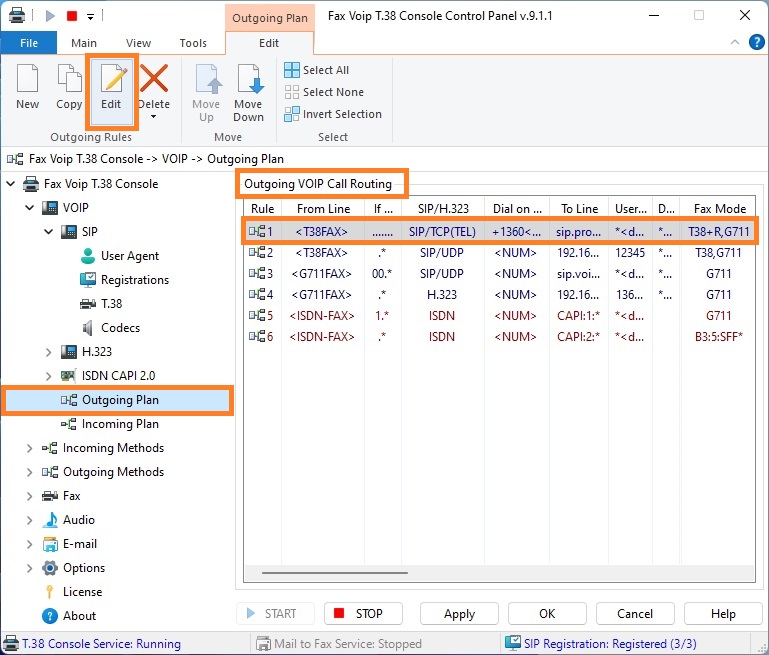
Task: Select rule 5 ISDN-FAX CAPI:1 row
Action: (499, 316)
